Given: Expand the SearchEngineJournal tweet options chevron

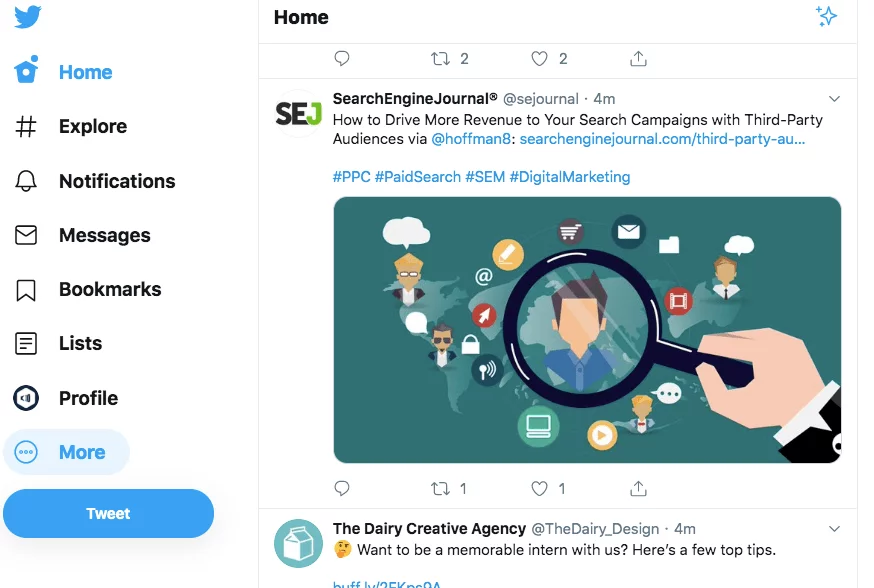Looking at the screenshot, I should (x=835, y=99).
